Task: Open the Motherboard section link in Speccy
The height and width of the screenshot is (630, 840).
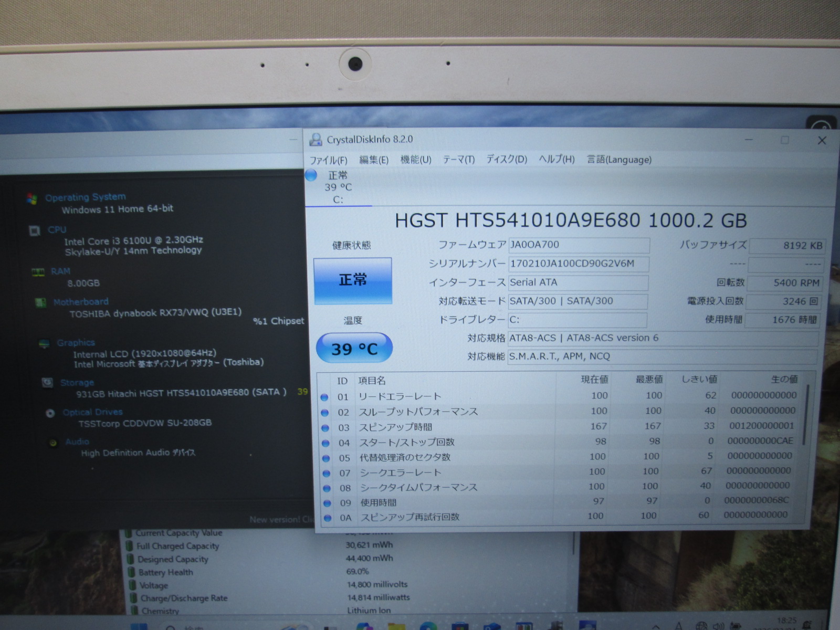Action: pyautogui.click(x=81, y=302)
